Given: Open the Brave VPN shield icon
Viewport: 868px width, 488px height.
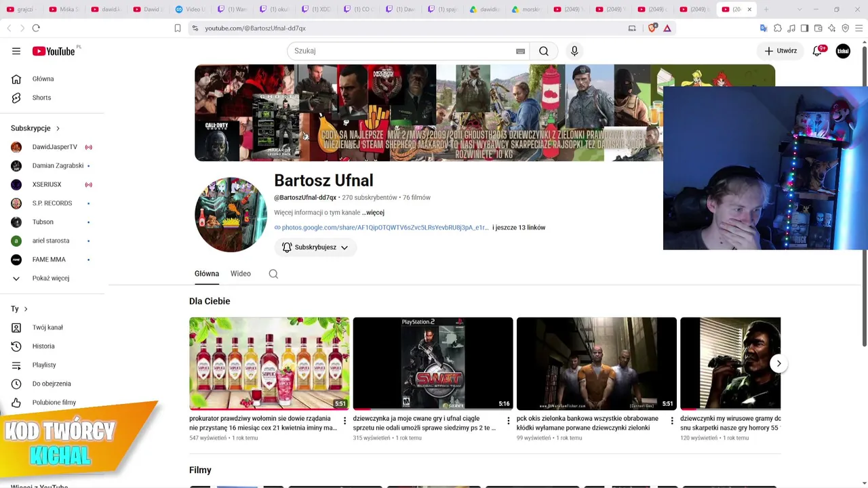Looking at the screenshot, I should point(846,28).
